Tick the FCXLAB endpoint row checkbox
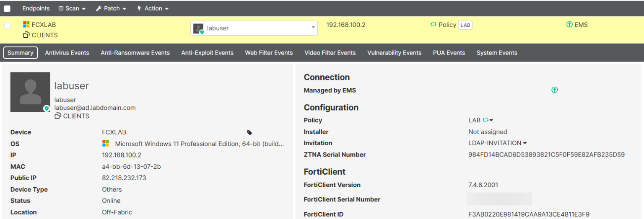644x219 pixels. 7,25
